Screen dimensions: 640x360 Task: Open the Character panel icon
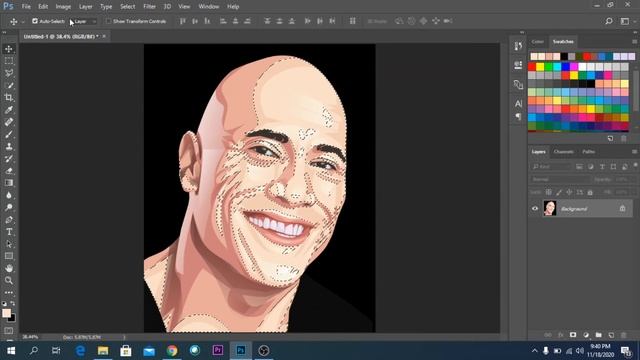[518, 104]
